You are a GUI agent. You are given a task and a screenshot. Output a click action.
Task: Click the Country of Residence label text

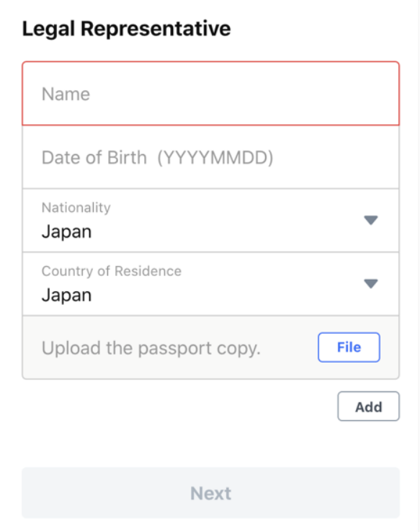pyautogui.click(x=112, y=271)
